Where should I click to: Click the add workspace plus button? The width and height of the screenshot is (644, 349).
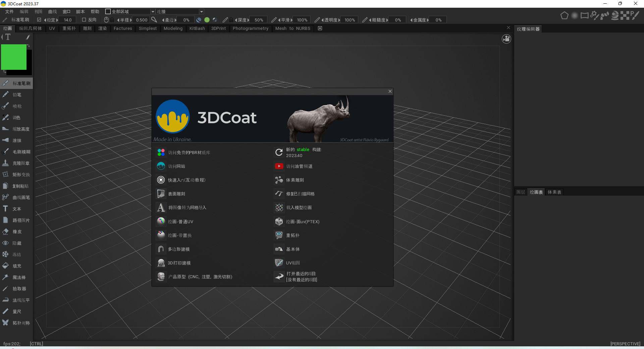pos(320,29)
